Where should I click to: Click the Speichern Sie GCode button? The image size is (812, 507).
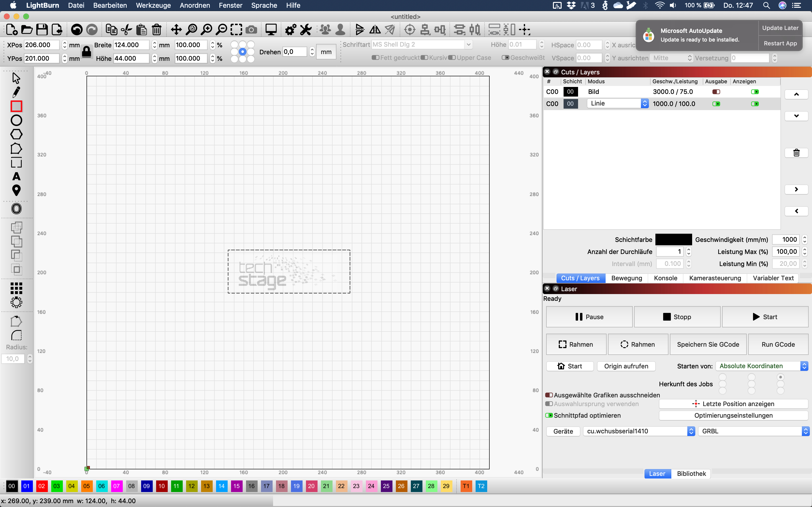pyautogui.click(x=708, y=344)
